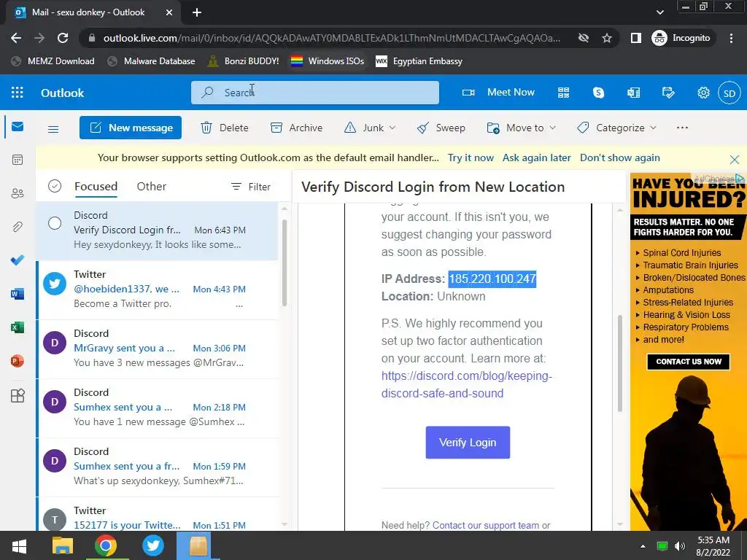Open the Windows ISOs bookmark
Viewport: 747px width, 560px height.
(328, 61)
